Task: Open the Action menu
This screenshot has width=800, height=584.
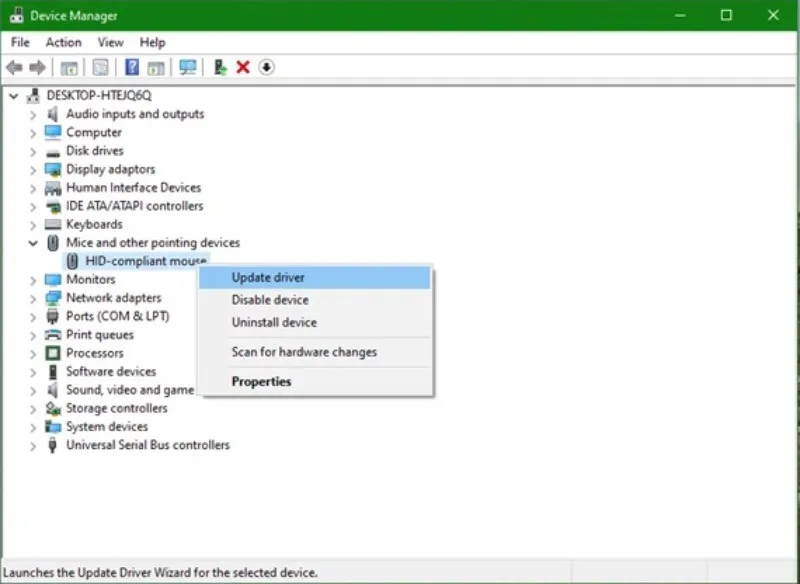Action: [63, 42]
